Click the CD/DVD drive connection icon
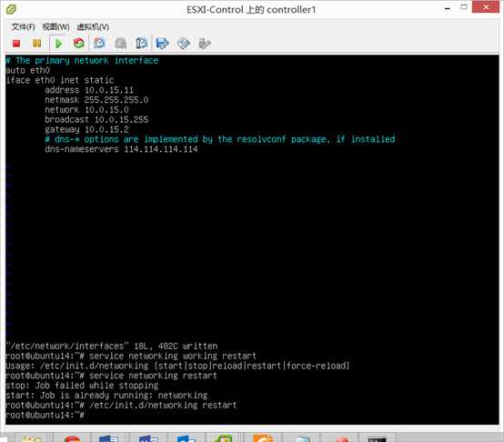The width and height of the screenshot is (504, 442). pos(184,44)
